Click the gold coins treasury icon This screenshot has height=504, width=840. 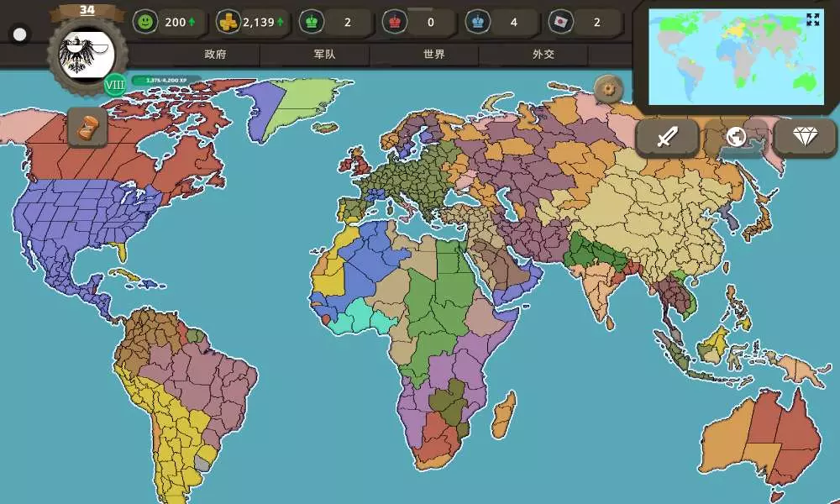[228, 23]
